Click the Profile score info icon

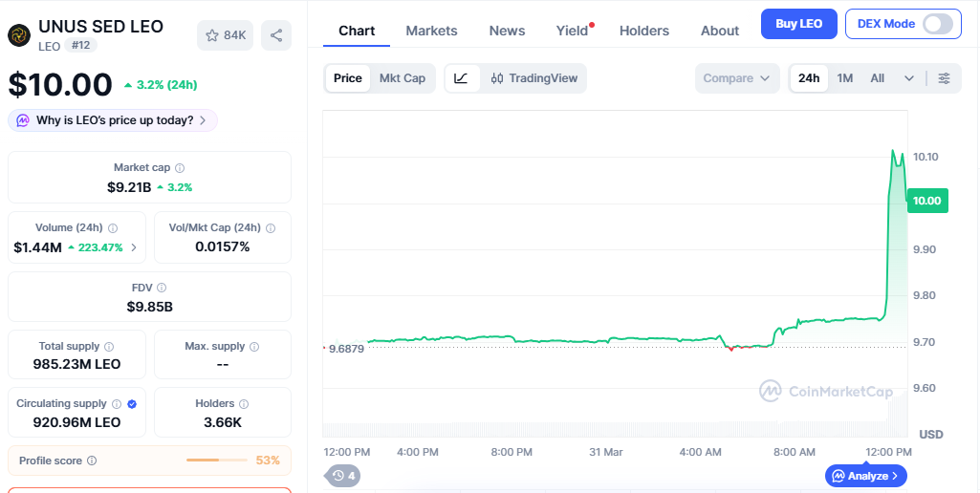coord(92,461)
